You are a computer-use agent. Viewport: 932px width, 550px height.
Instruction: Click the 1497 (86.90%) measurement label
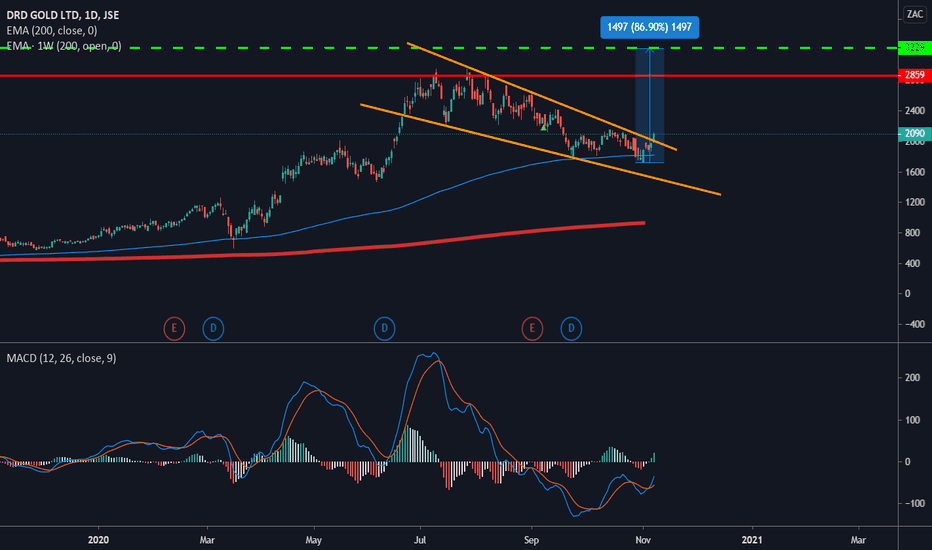(650, 27)
